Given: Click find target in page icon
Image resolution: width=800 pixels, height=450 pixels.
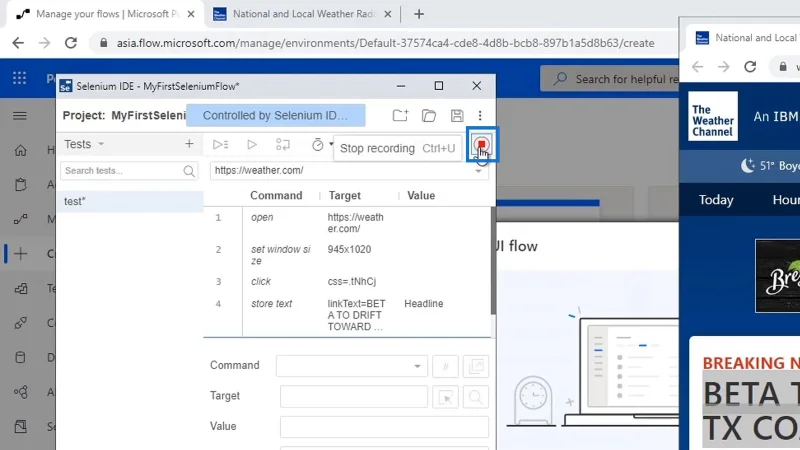Looking at the screenshot, I should pyautogui.click(x=476, y=397).
